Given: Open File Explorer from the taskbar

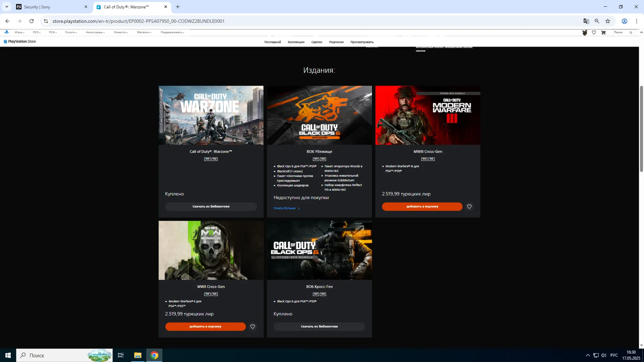Looking at the screenshot, I should 138,355.
